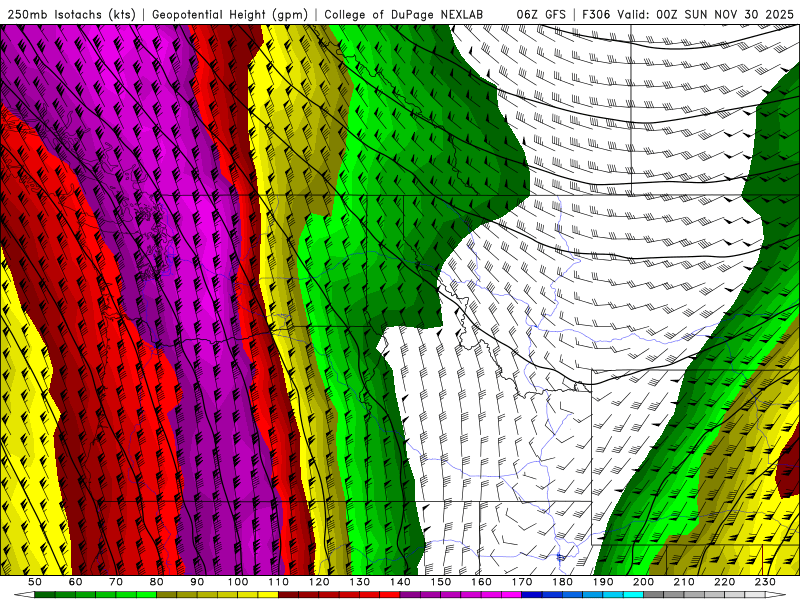Click the blue color bar segment below 170–180

[x=542, y=595]
